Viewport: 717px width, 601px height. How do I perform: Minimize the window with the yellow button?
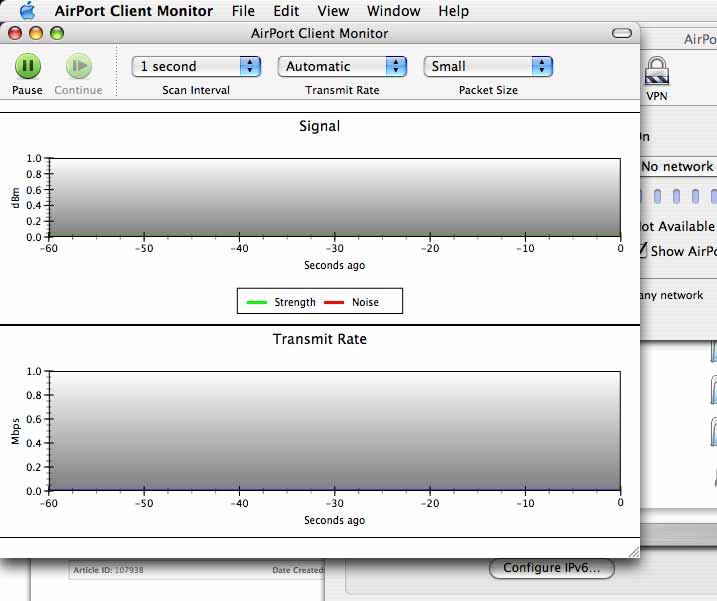click(36, 33)
